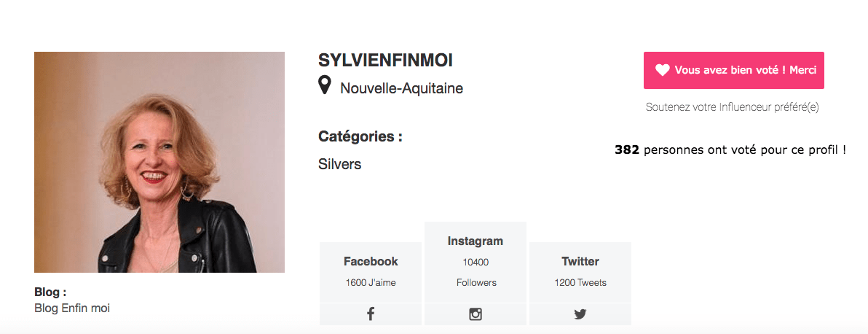Viewport: 868px width, 334px height.
Task: Open the 'Blog Enfin moi' link
Action: pos(72,308)
